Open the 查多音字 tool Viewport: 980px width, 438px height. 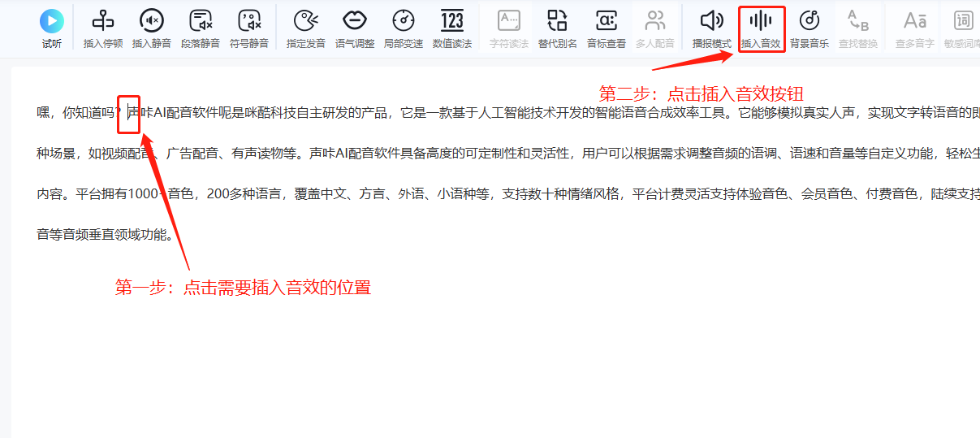pyautogui.click(x=915, y=28)
